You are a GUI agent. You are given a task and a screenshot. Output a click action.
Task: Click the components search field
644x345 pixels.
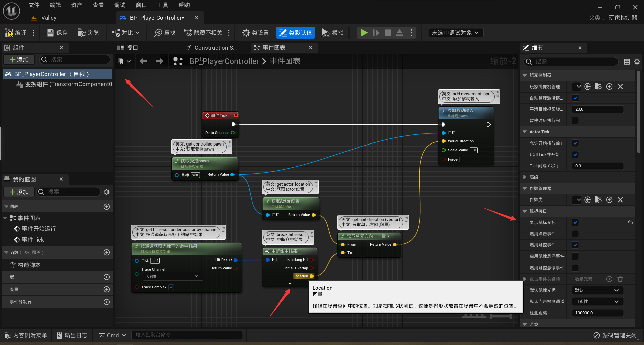75,60
